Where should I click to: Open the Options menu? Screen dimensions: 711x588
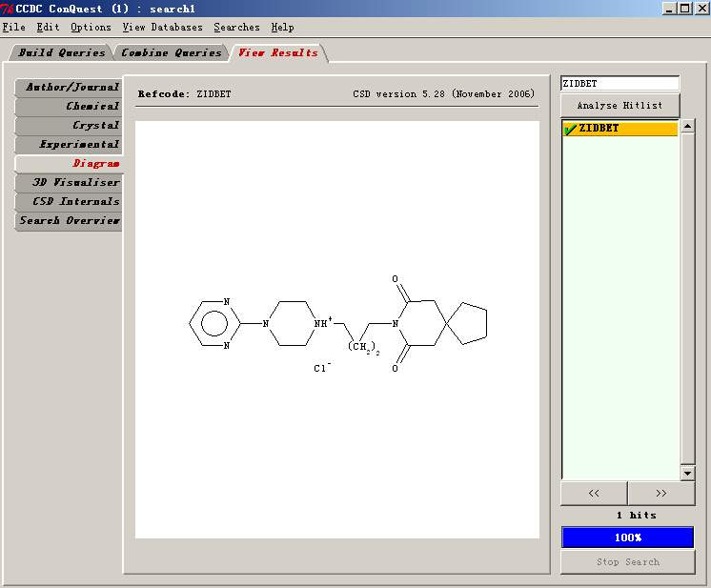pyautogui.click(x=91, y=28)
